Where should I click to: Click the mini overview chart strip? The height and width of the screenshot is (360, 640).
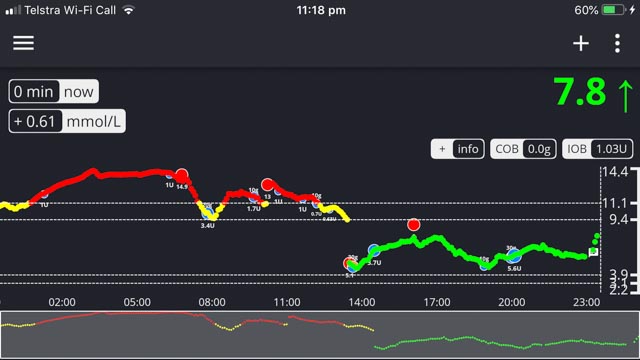tap(320, 335)
